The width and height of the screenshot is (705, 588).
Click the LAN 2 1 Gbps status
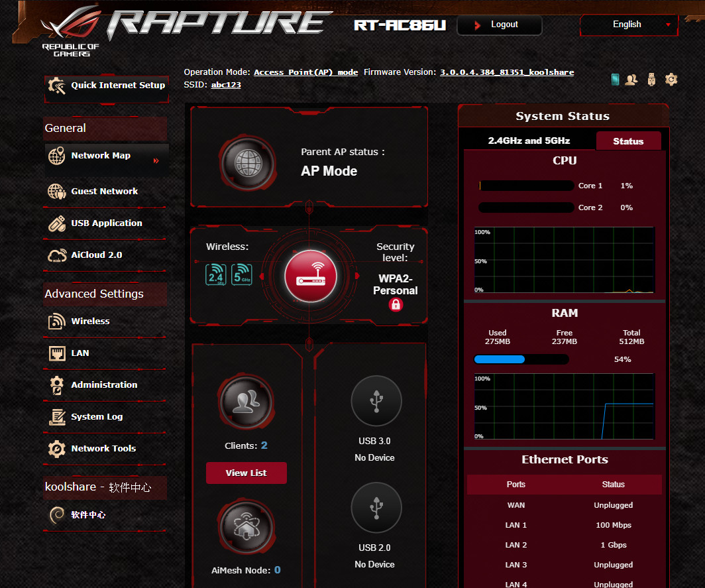(x=614, y=545)
